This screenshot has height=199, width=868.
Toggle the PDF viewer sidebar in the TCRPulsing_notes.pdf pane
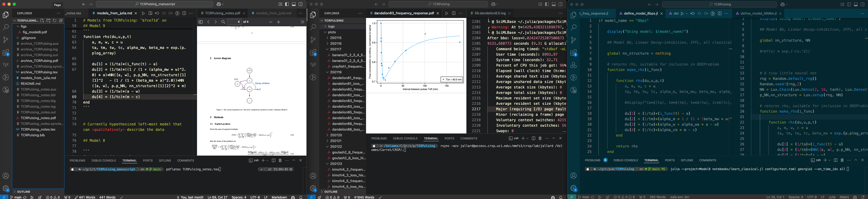click(200, 22)
